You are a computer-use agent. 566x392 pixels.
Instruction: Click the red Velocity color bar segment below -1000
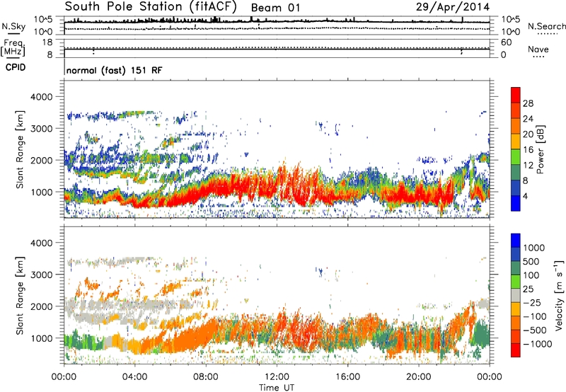[x=516, y=350]
